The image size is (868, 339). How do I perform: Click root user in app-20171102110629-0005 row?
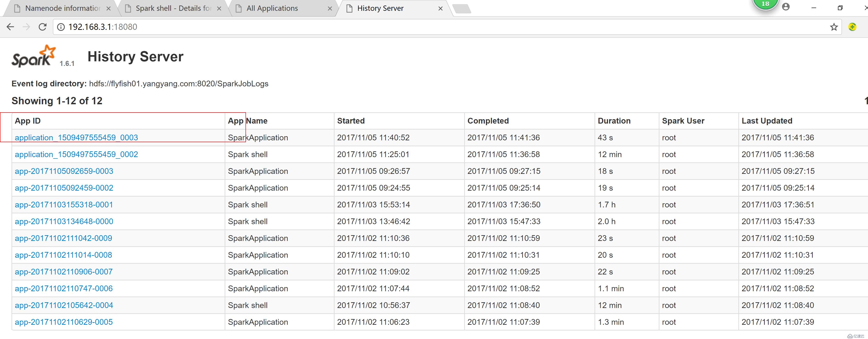point(669,322)
